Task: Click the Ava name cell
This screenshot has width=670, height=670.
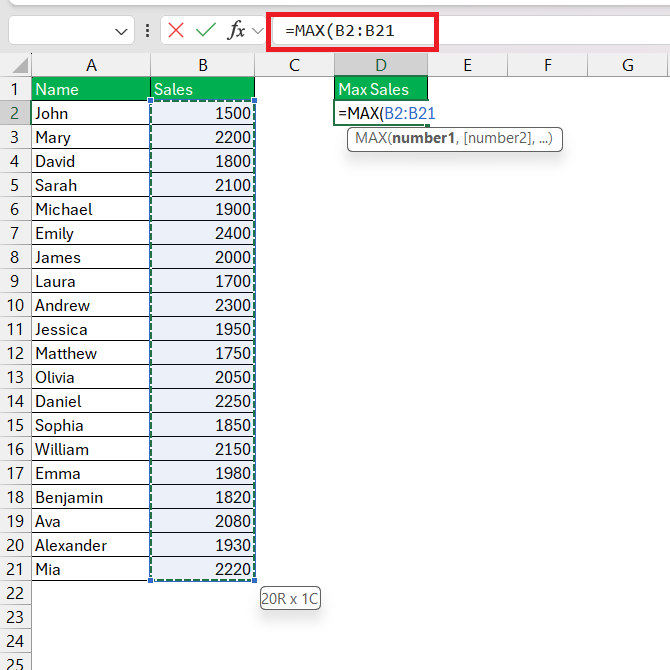Action: coord(91,521)
